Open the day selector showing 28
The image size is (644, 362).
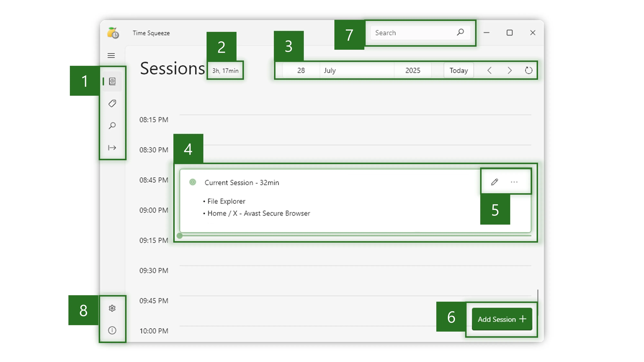pyautogui.click(x=301, y=70)
